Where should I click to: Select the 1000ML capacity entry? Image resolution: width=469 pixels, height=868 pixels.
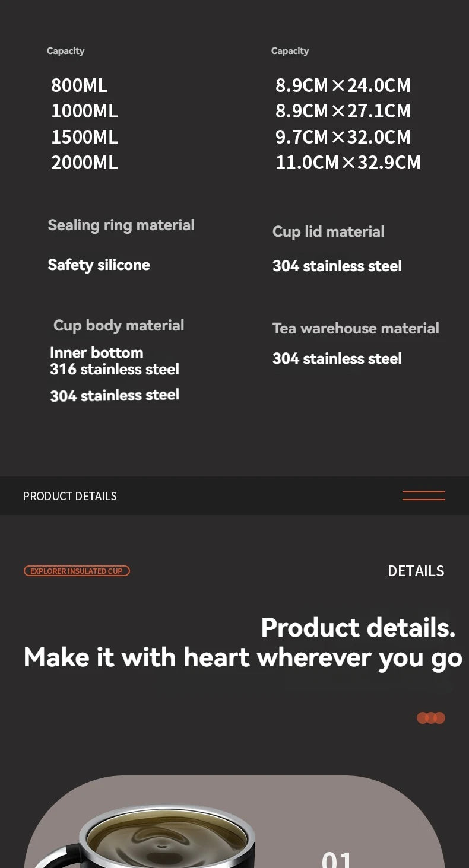(x=84, y=111)
